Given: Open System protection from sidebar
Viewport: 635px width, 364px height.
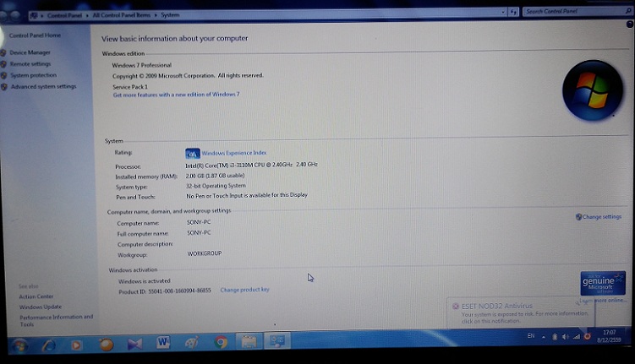Looking at the screenshot, I should [x=34, y=75].
